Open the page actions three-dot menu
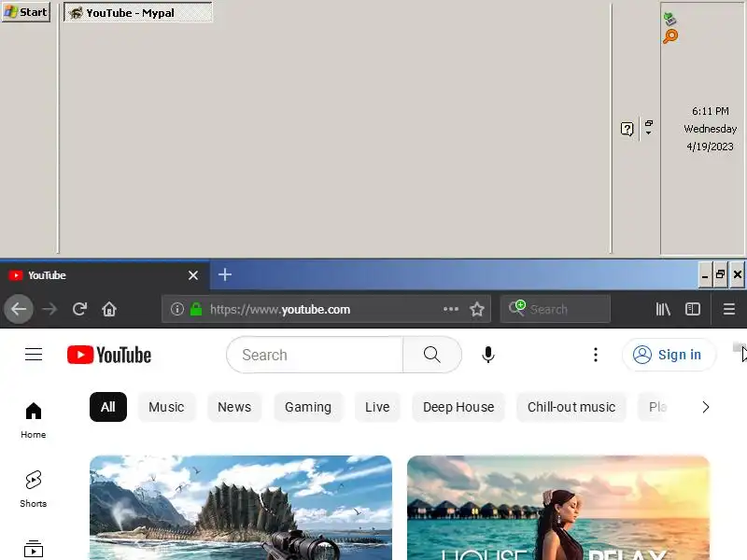The width and height of the screenshot is (747, 560). (x=451, y=310)
